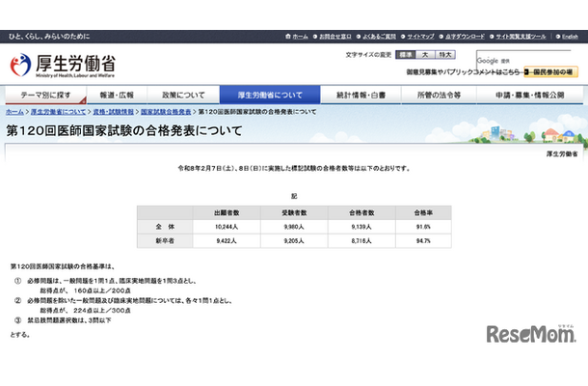Open the ホーム link in top bar

point(300,37)
